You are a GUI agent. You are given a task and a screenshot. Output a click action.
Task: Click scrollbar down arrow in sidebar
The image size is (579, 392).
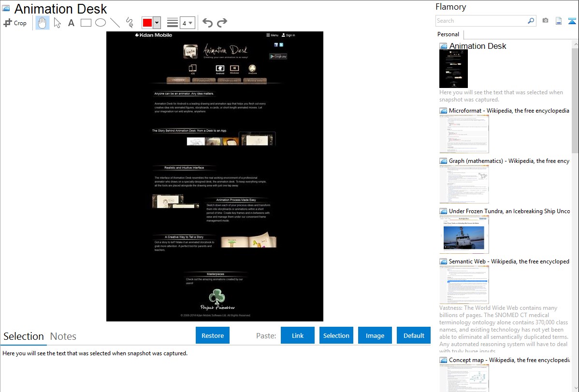point(575,388)
